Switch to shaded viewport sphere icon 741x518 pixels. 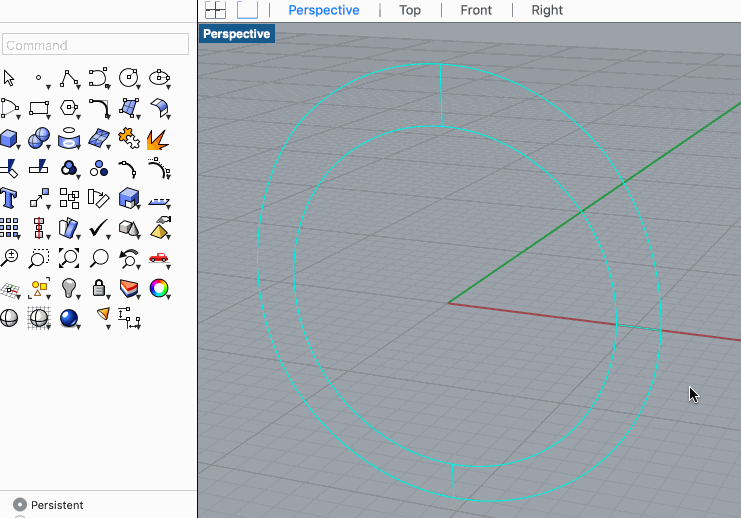[x=9, y=318]
